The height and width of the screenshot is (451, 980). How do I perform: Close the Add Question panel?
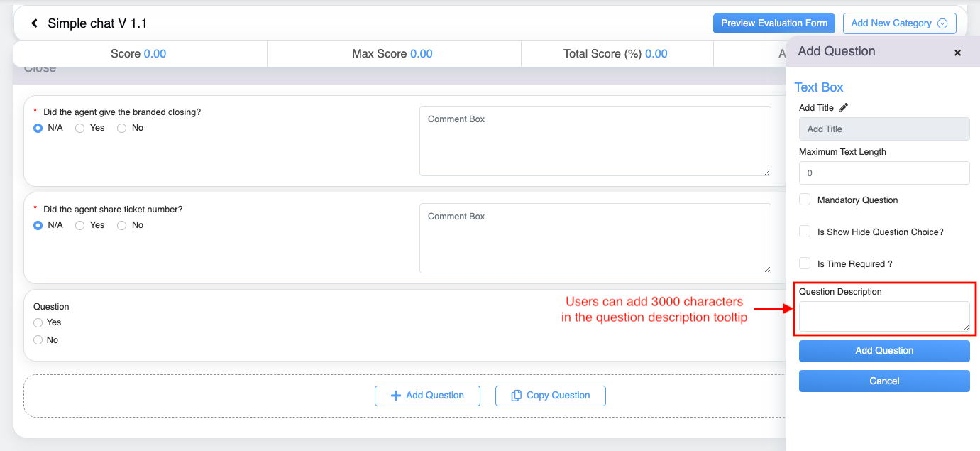957,53
